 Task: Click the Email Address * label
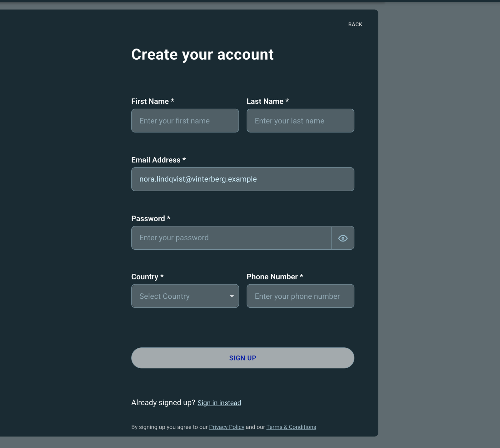pos(159,160)
